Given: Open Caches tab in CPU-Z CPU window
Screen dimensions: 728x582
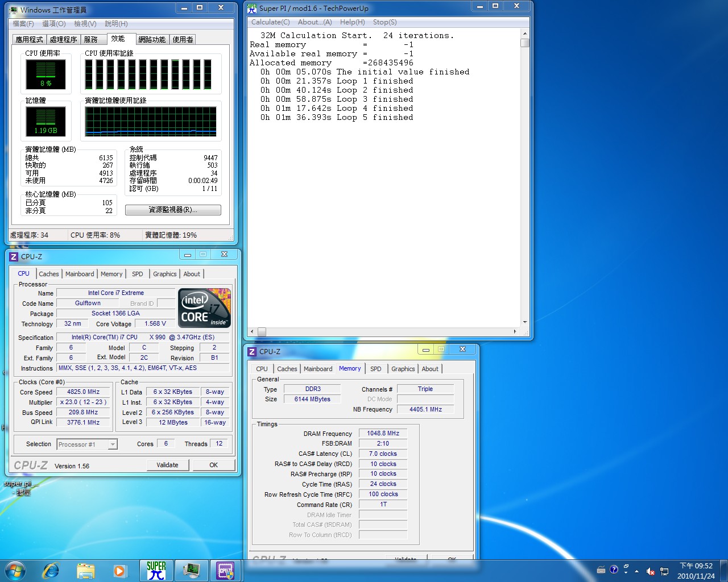Looking at the screenshot, I should click(49, 274).
